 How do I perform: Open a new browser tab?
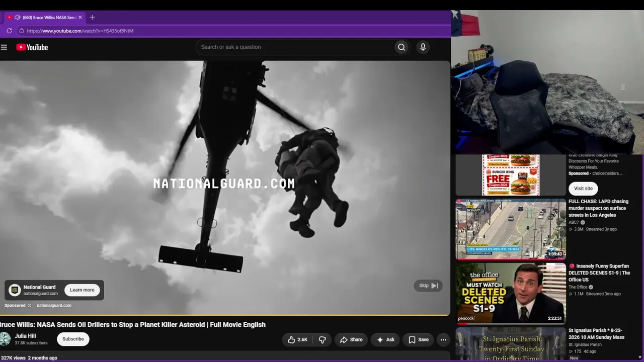coord(92,17)
